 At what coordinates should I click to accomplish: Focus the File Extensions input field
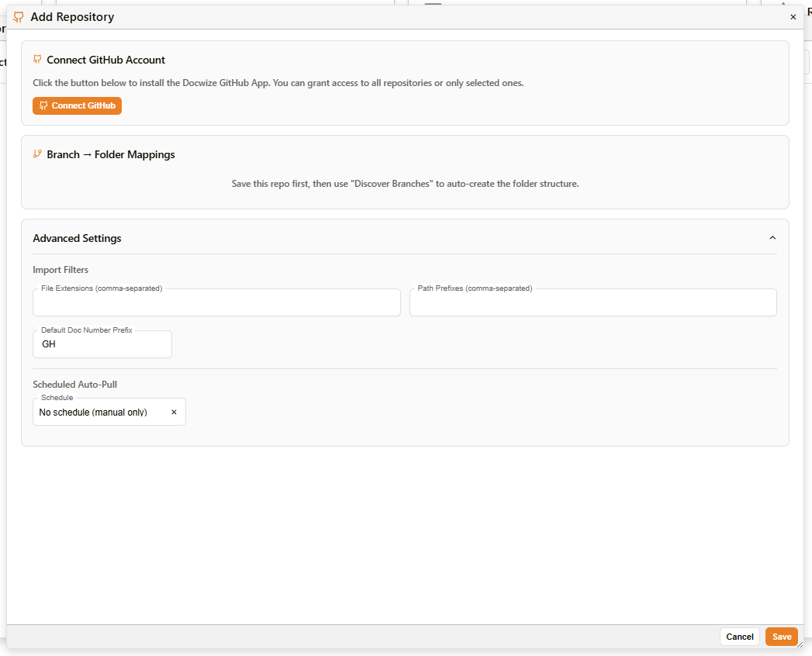pyautogui.click(x=216, y=302)
